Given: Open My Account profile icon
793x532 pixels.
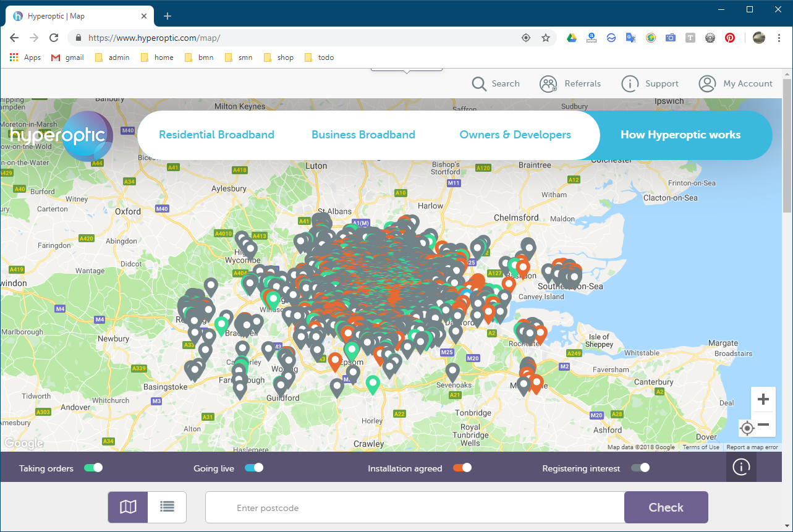Looking at the screenshot, I should click(707, 83).
